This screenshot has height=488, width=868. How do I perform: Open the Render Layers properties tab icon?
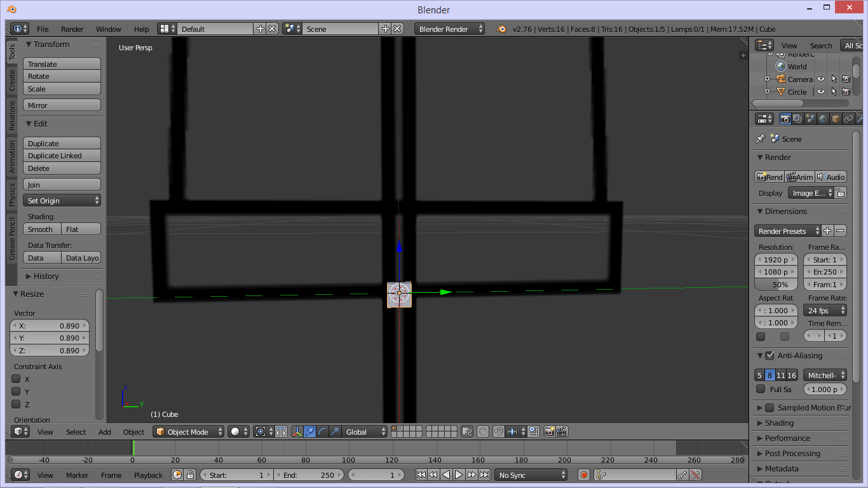click(x=797, y=119)
